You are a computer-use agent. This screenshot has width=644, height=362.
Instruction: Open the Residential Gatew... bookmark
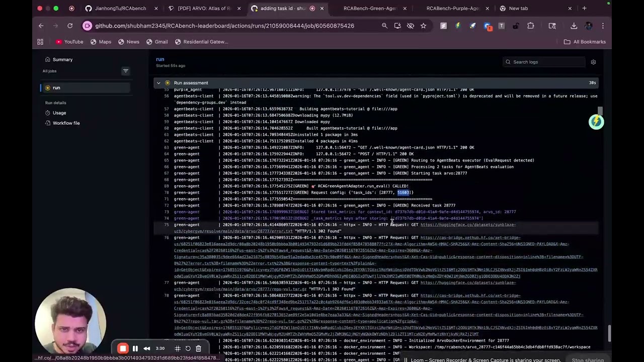click(x=201, y=42)
